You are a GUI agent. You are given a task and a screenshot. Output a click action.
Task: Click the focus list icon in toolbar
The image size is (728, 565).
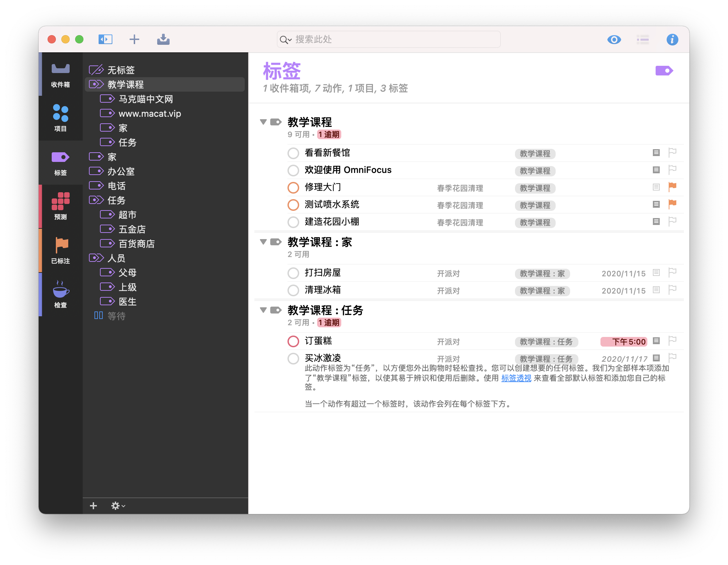click(643, 40)
